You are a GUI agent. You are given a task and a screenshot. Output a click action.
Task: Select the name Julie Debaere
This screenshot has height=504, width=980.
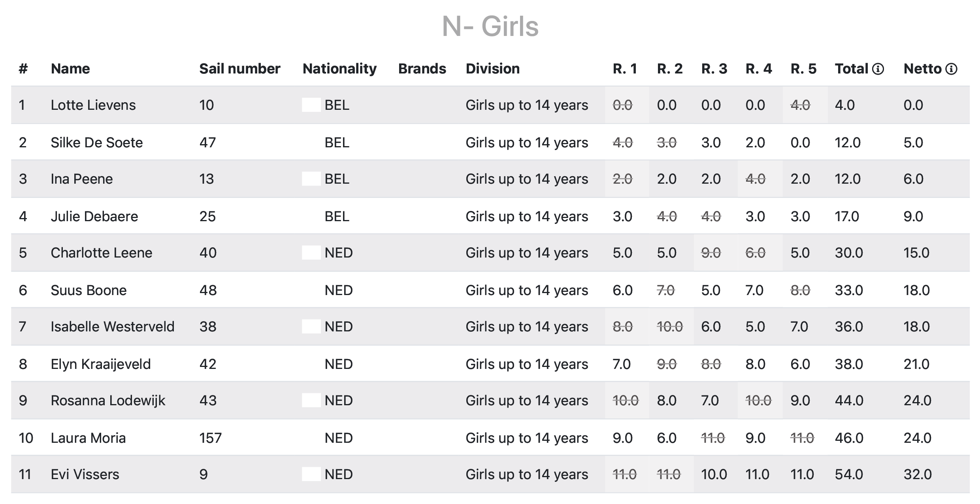[94, 216]
